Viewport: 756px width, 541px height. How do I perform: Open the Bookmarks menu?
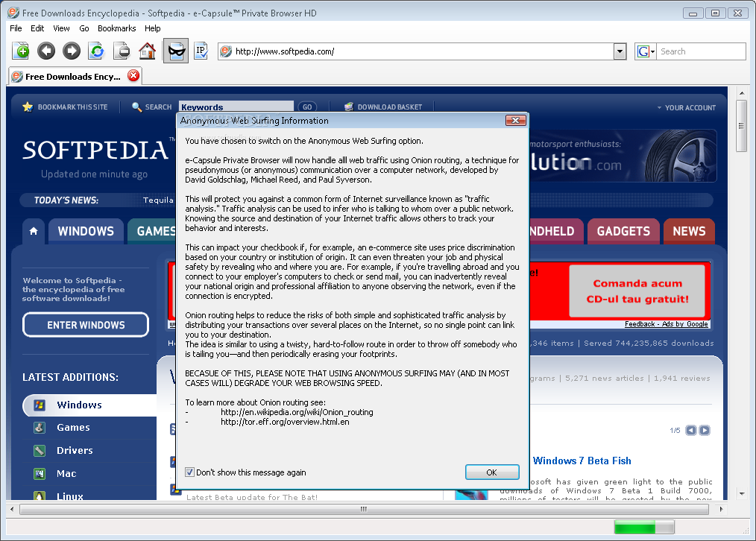click(116, 28)
